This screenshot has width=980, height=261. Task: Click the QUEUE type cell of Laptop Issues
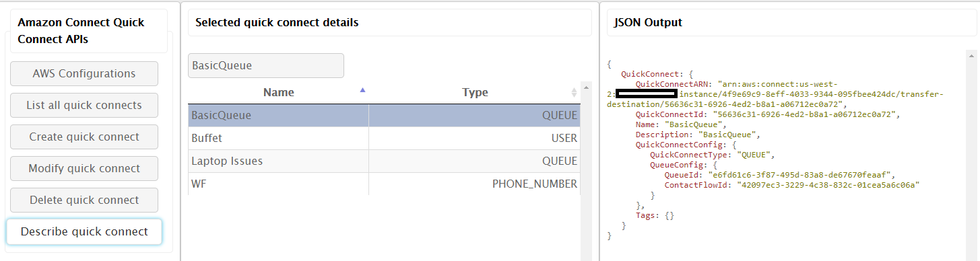tap(475, 161)
